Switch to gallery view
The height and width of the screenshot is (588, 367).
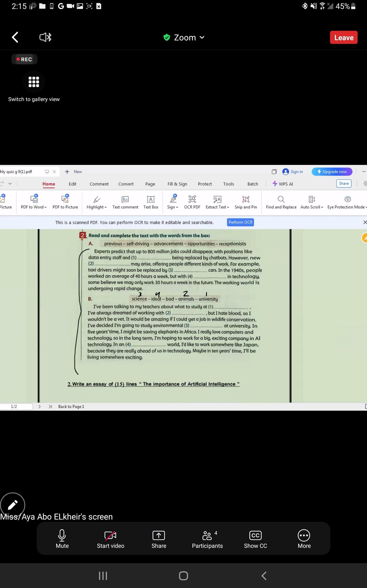(34, 82)
